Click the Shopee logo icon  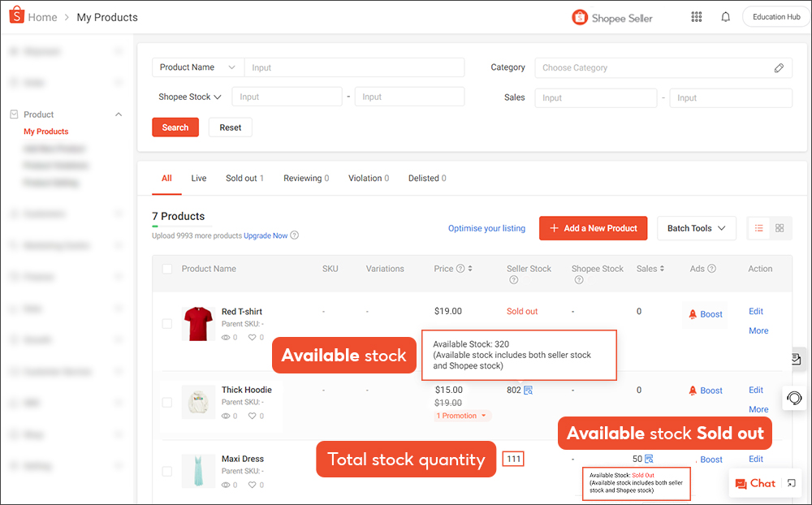click(x=15, y=15)
